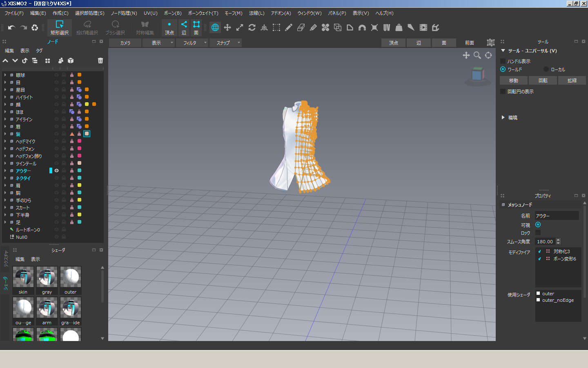Image resolution: width=588 pixels, height=368 pixels.
Task: Click the pink color swatch of ヘッドマイク
Action: pos(79,141)
